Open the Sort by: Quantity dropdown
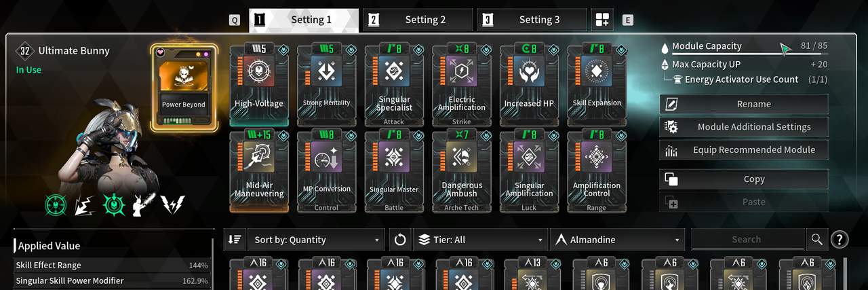Image resolution: width=868 pixels, height=290 pixels. pos(317,240)
